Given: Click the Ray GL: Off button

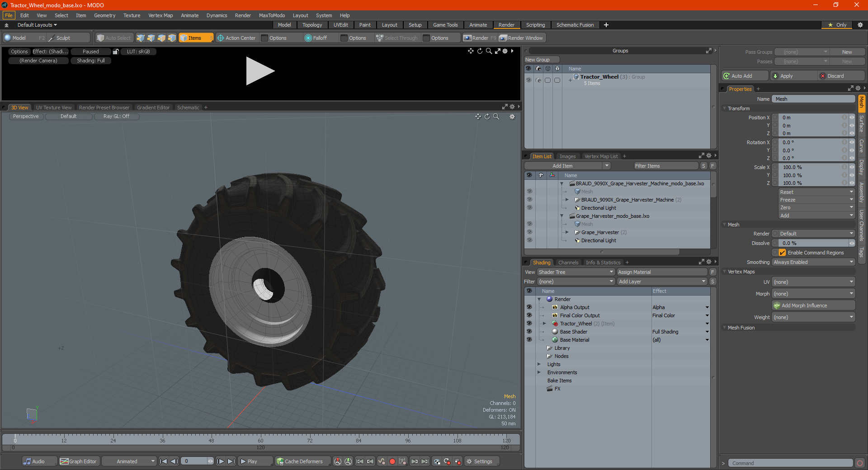Looking at the screenshot, I should [116, 116].
